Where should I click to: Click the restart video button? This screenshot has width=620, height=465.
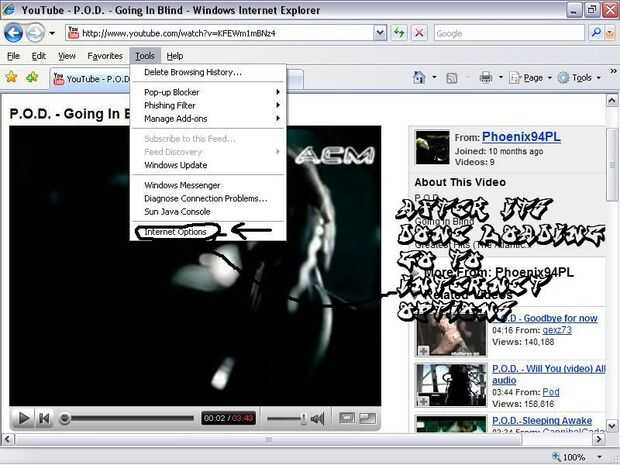(44, 418)
